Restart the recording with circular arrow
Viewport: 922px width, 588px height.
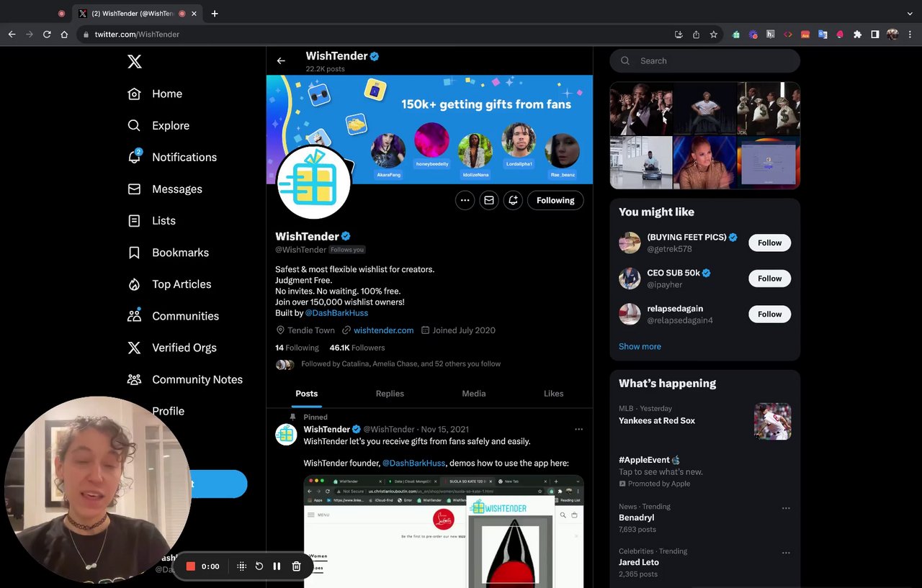[259, 566]
